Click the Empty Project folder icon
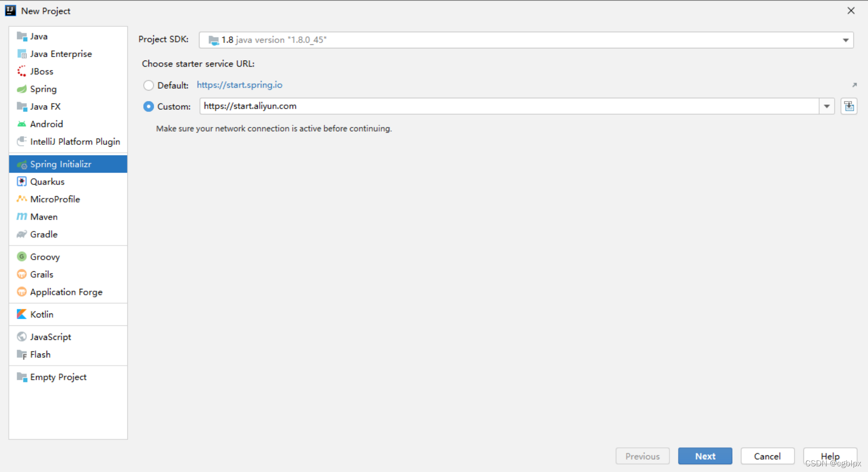This screenshot has width=868, height=472. (22, 377)
